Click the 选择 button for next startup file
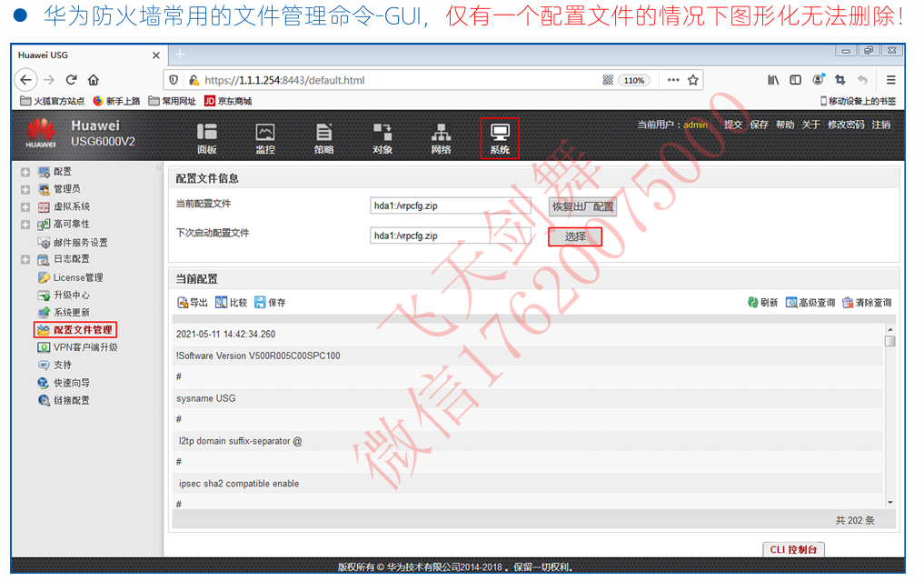924x581 pixels. pos(575,237)
